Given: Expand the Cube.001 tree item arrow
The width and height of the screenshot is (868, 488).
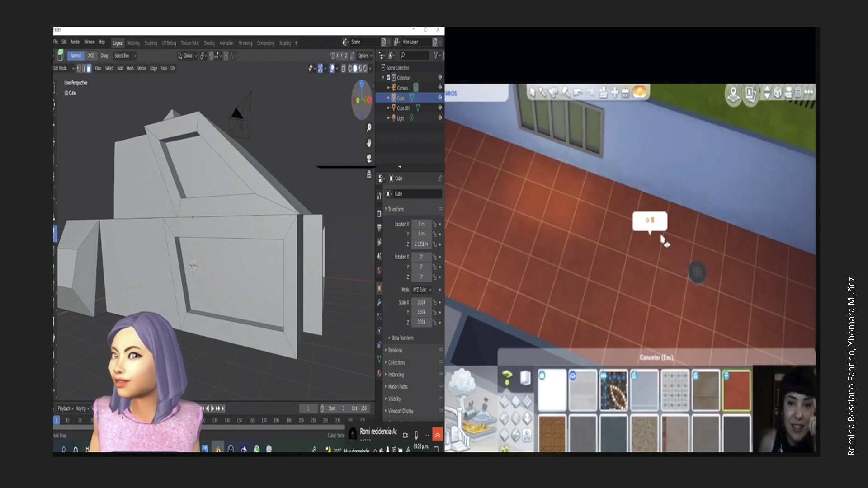Looking at the screenshot, I should click(388, 108).
